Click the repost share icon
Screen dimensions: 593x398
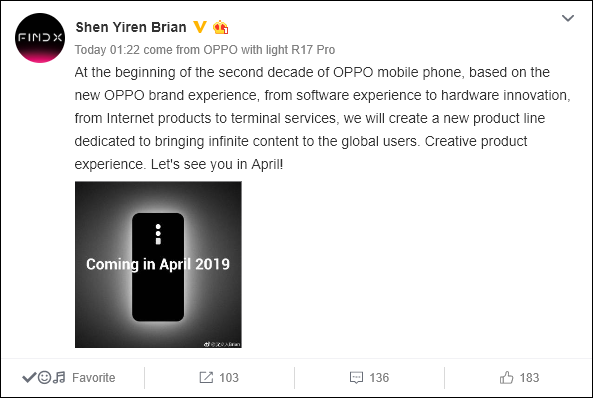(206, 378)
